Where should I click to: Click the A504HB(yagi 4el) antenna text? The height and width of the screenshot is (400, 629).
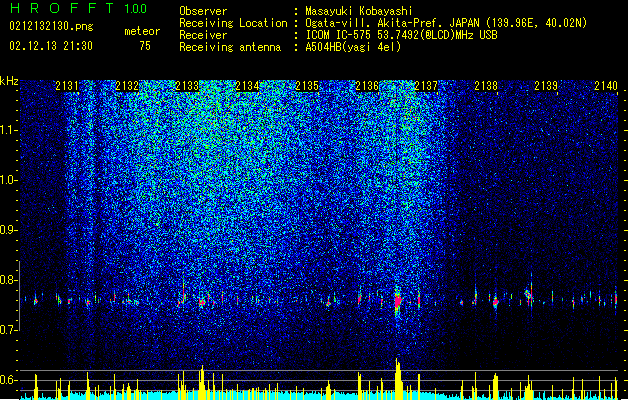(353, 47)
